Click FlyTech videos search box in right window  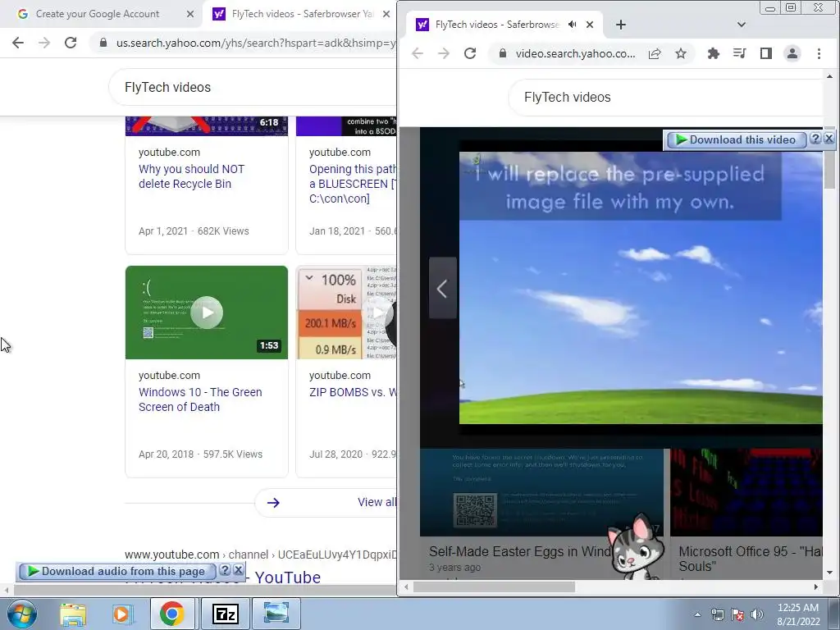(664, 98)
